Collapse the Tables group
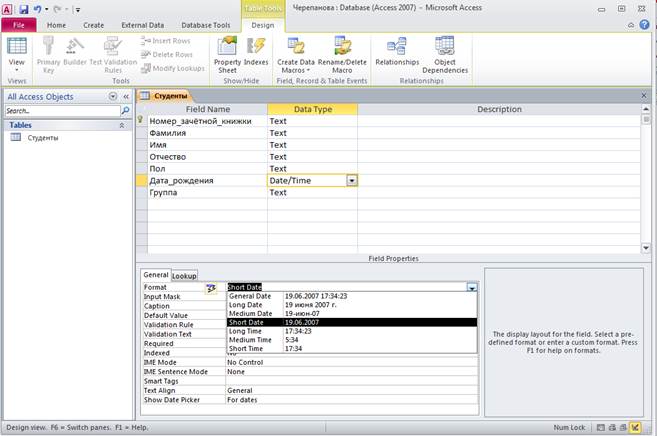The image size is (657, 436). tap(122, 125)
